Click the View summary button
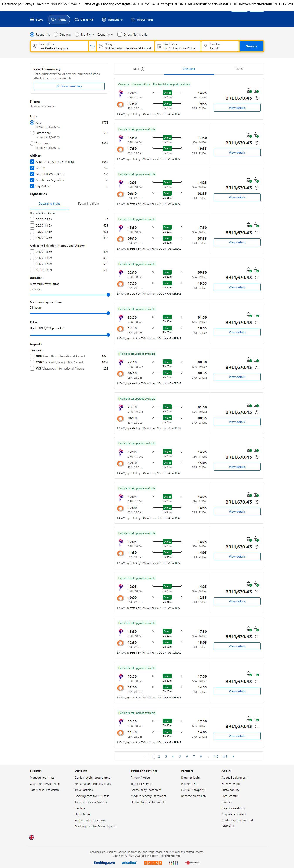Viewport: 294px width, 868px height. [69, 86]
